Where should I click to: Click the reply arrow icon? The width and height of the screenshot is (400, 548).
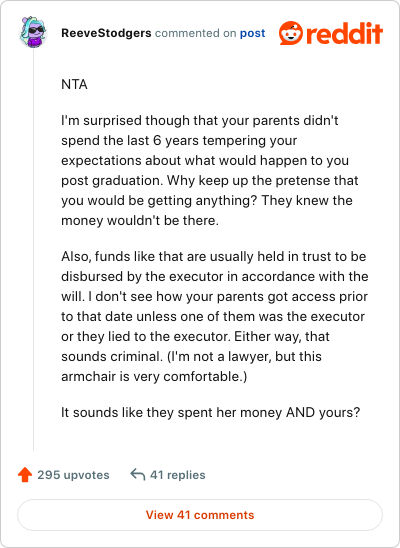138,475
